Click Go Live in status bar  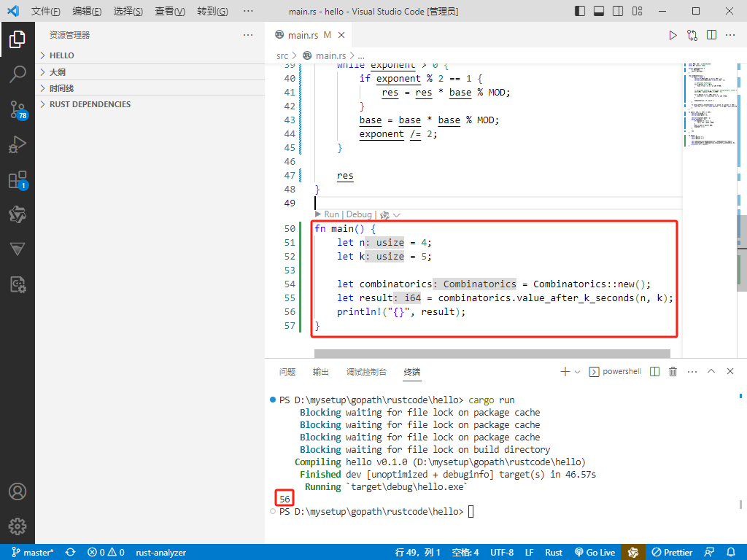tap(595, 553)
